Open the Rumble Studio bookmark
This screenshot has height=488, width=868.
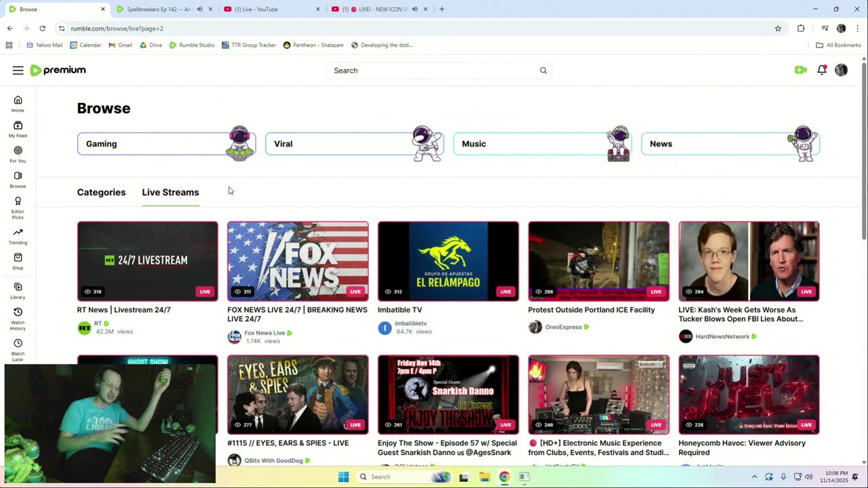point(192,45)
